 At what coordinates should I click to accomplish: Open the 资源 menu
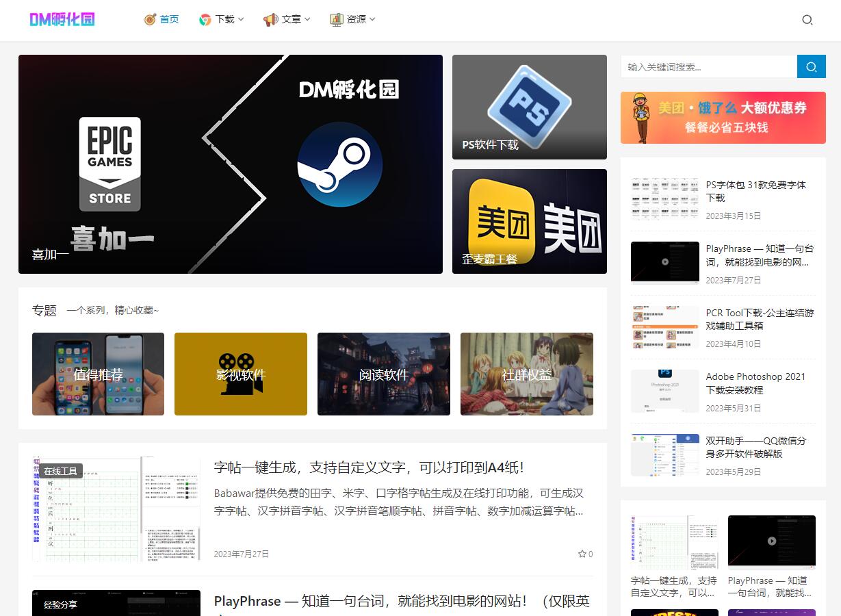(x=357, y=19)
